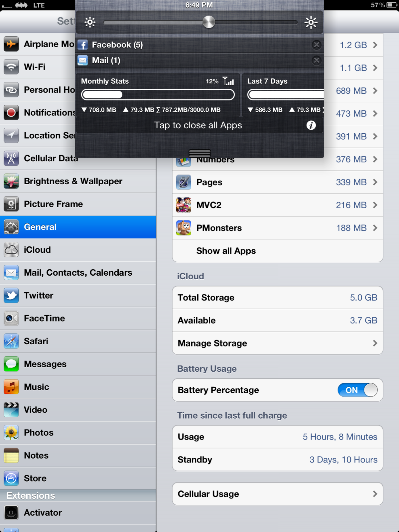Tap the General gear icon

tap(11, 227)
